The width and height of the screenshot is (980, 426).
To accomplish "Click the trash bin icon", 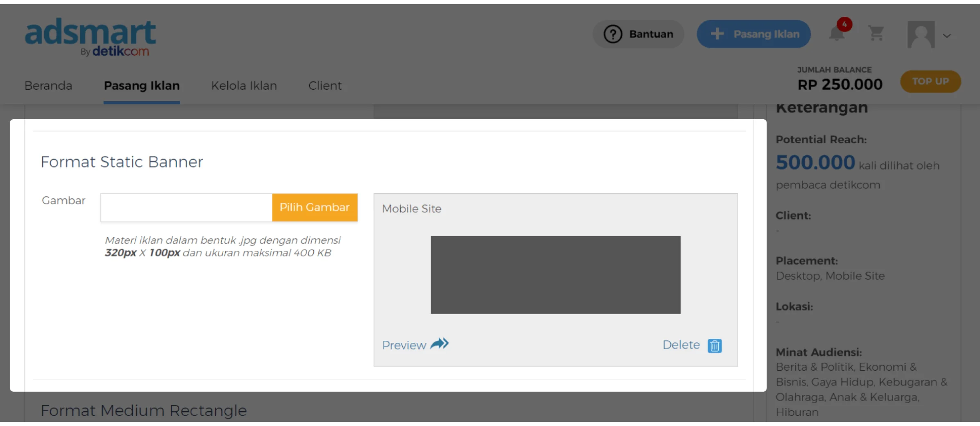I will (715, 346).
